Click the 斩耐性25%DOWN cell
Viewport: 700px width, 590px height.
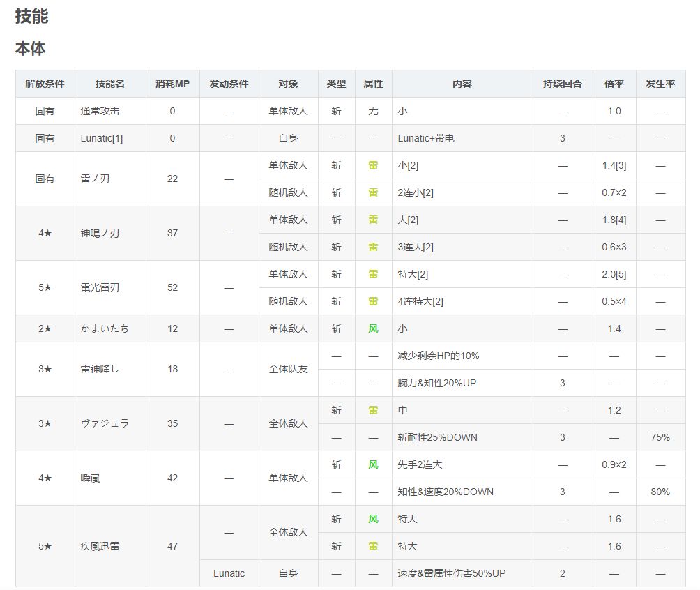pos(462,438)
